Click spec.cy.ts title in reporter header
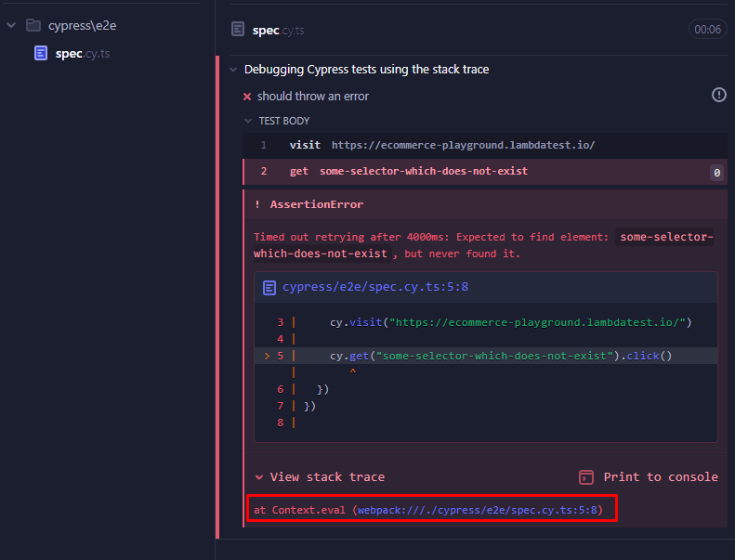The image size is (735, 560). [278, 31]
